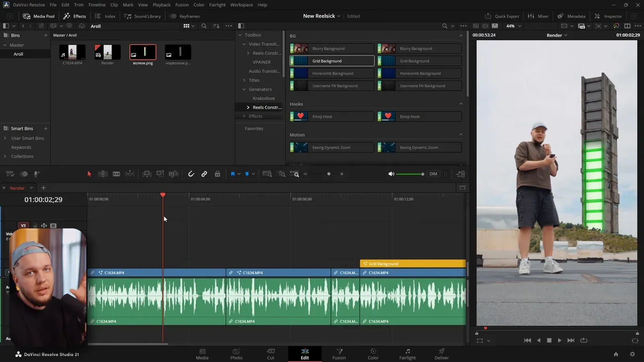Screen dimensions: 644x362
Task: Switch to the Cut page
Action: (x=270, y=354)
